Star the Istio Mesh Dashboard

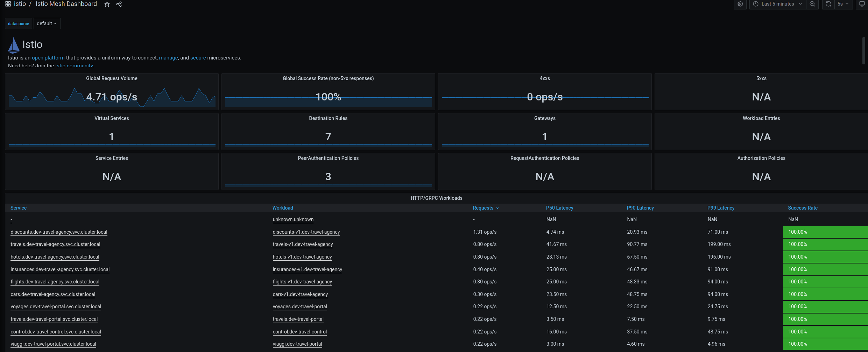point(107,4)
